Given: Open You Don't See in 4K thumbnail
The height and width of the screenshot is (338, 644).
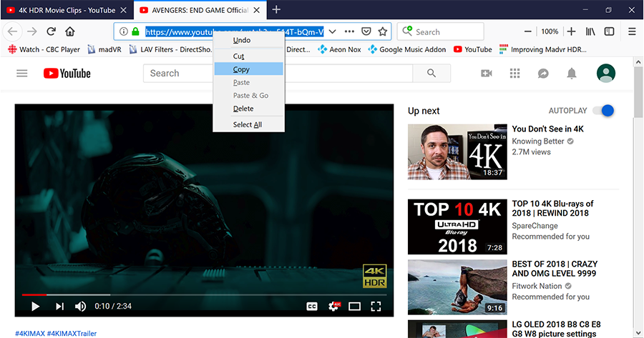Looking at the screenshot, I should pos(457,151).
